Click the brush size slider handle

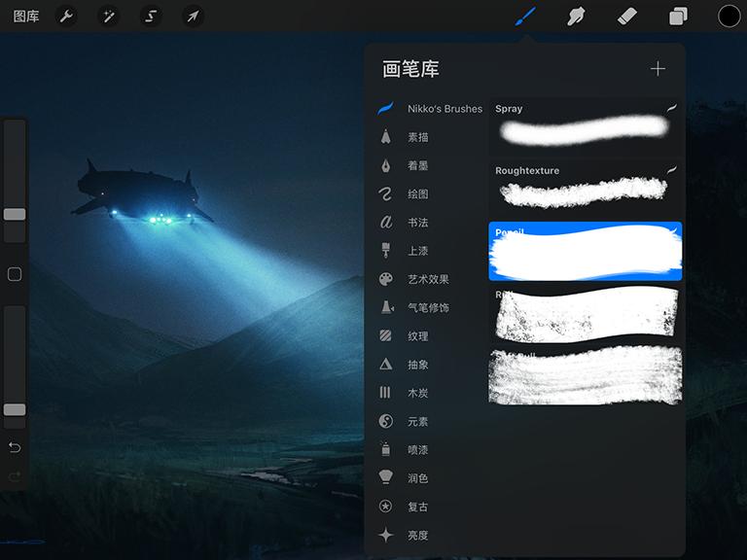click(15, 214)
